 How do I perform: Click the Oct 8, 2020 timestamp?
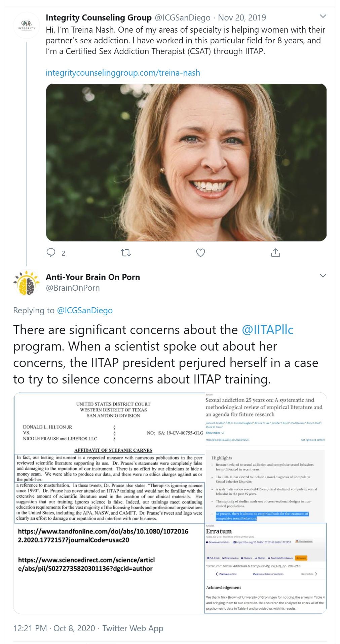pos(74,628)
